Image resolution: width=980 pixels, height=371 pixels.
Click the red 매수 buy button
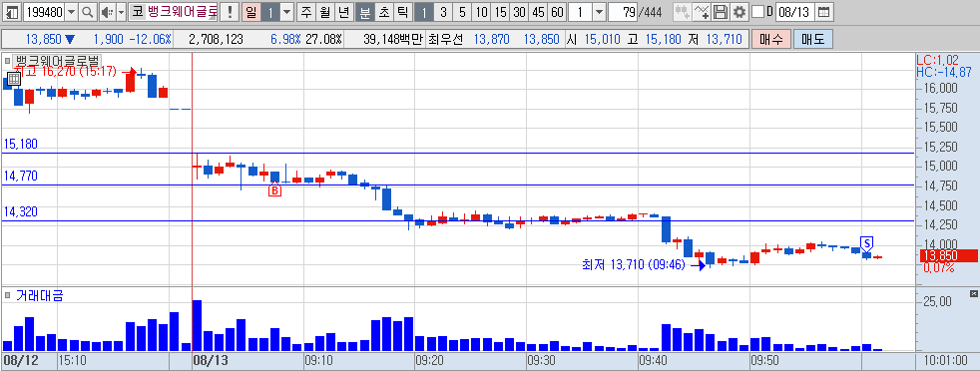771,39
